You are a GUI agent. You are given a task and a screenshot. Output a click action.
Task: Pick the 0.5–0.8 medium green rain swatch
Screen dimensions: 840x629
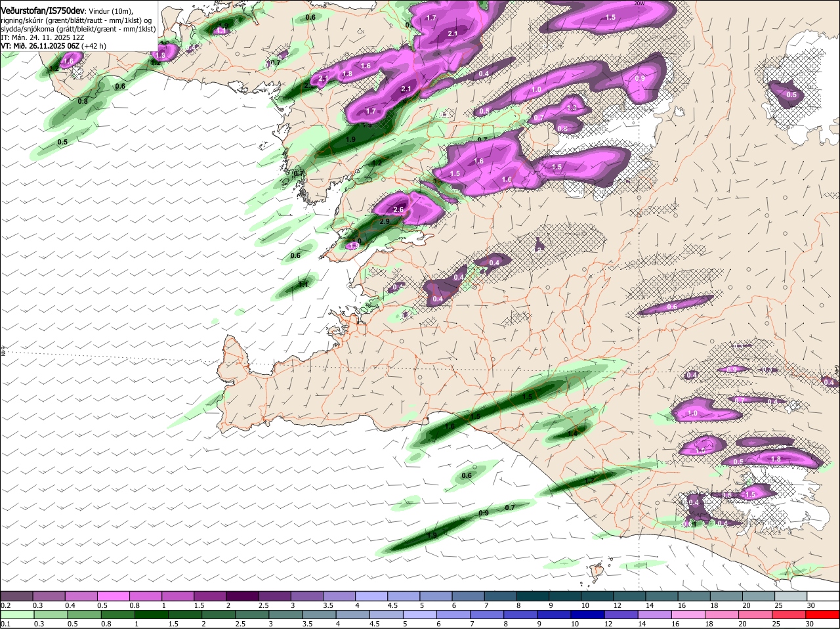(84, 615)
